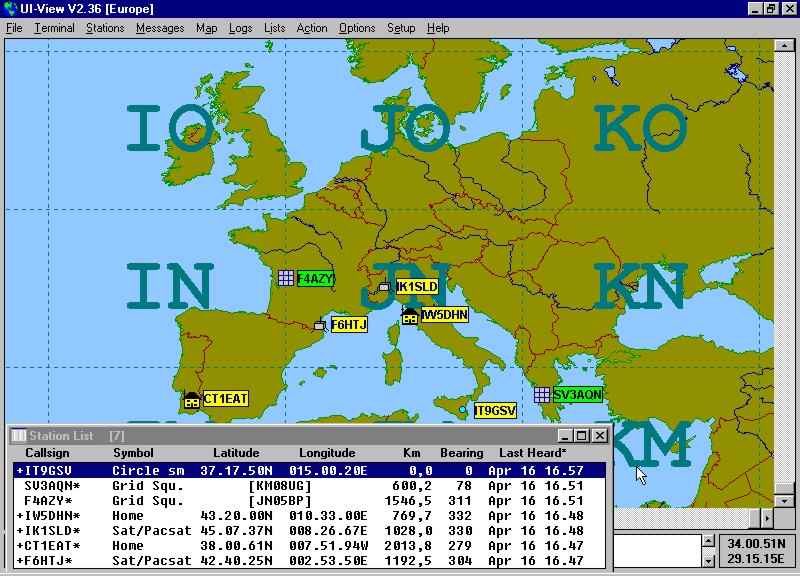Image resolution: width=800 pixels, height=576 pixels.
Task: Click the CT1EAT home station icon
Action: pos(191,399)
